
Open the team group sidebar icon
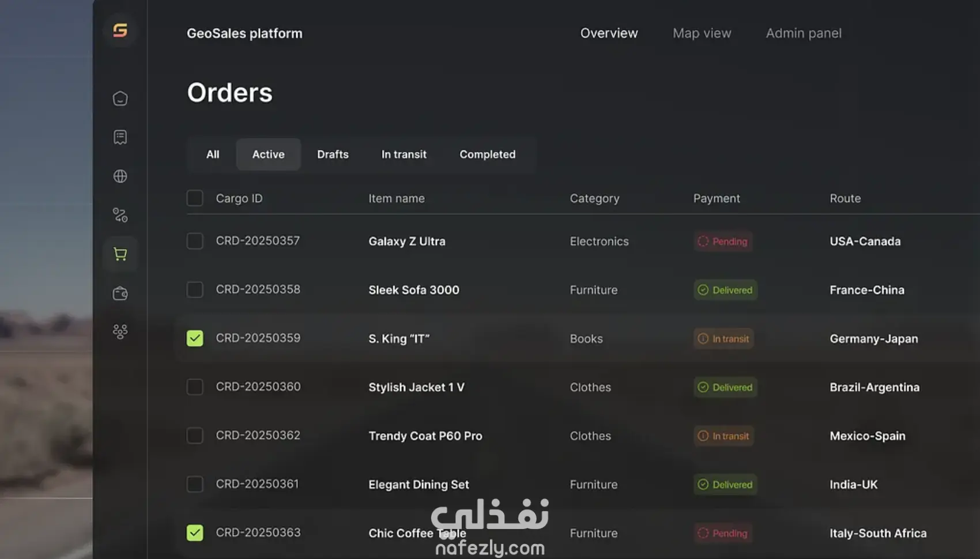pyautogui.click(x=120, y=331)
